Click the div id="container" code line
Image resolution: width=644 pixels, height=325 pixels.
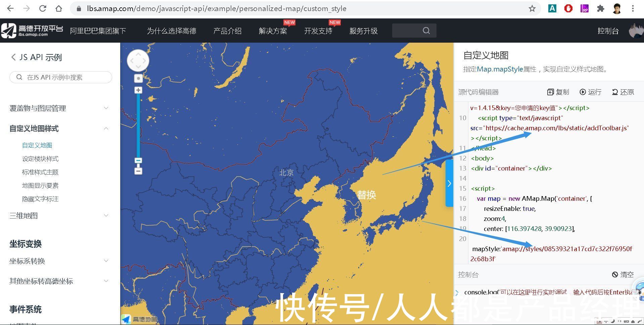tap(511, 168)
